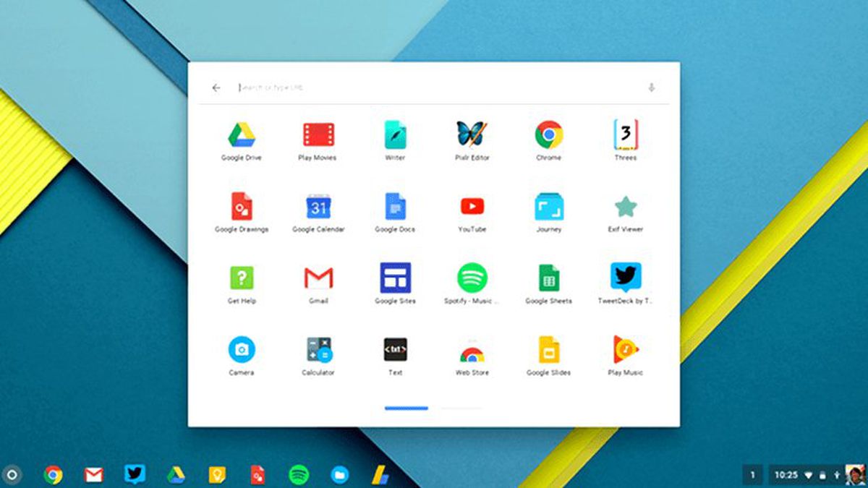Click the back arrow in the launcher

[216, 87]
